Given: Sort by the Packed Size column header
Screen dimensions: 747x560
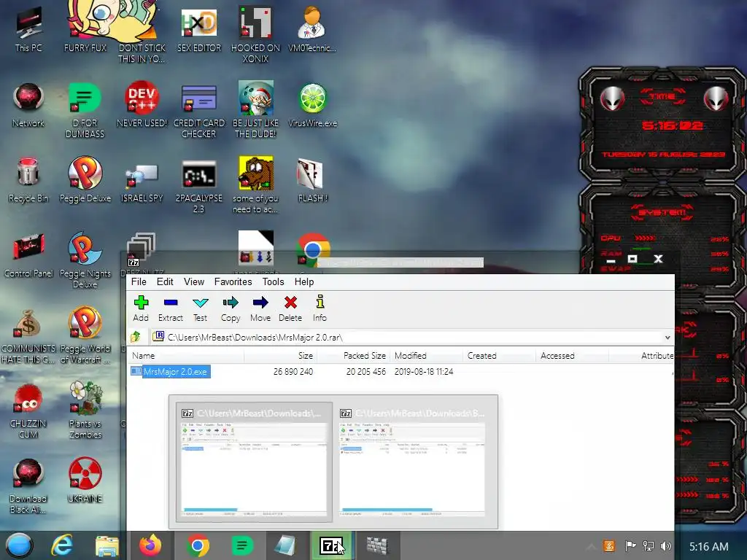Looking at the screenshot, I should coord(354,356).
